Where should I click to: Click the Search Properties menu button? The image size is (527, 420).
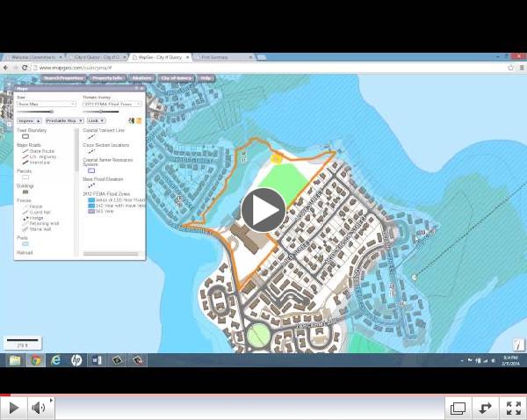click(x=63, y=78)
